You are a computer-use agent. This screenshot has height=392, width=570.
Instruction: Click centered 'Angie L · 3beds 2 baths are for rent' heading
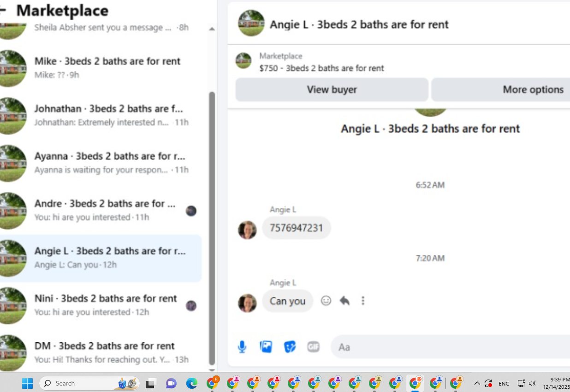pyautogui.click(x=430, y=129)
